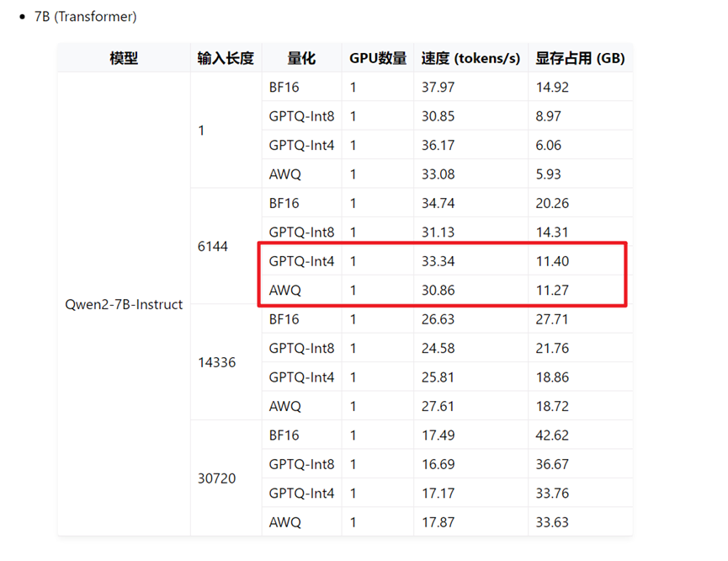Click memory value '14.31'
Screen dimensions: 728x561
click(x=552, y=232)
